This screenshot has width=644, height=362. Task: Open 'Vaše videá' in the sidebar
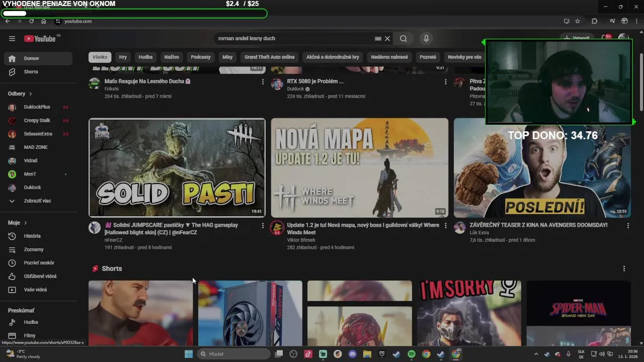pos(38,290)
